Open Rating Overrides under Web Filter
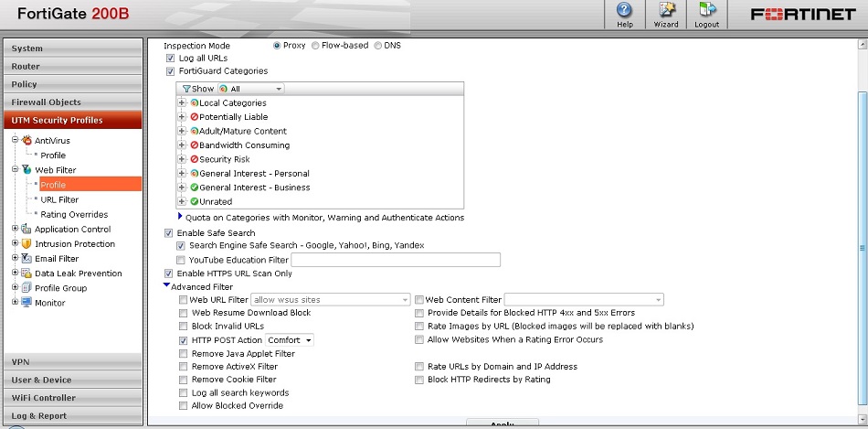The height and width of the screenshot is (429, 868). [74, 214]
